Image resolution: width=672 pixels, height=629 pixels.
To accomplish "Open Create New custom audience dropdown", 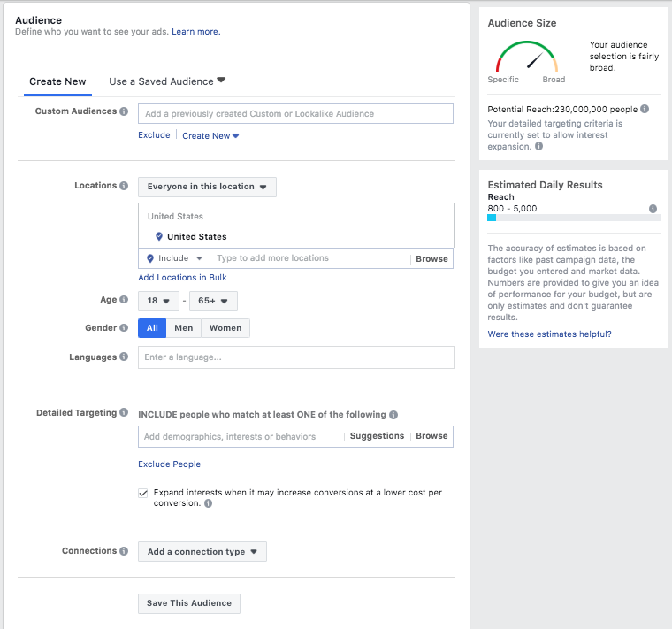I will 210,136.
